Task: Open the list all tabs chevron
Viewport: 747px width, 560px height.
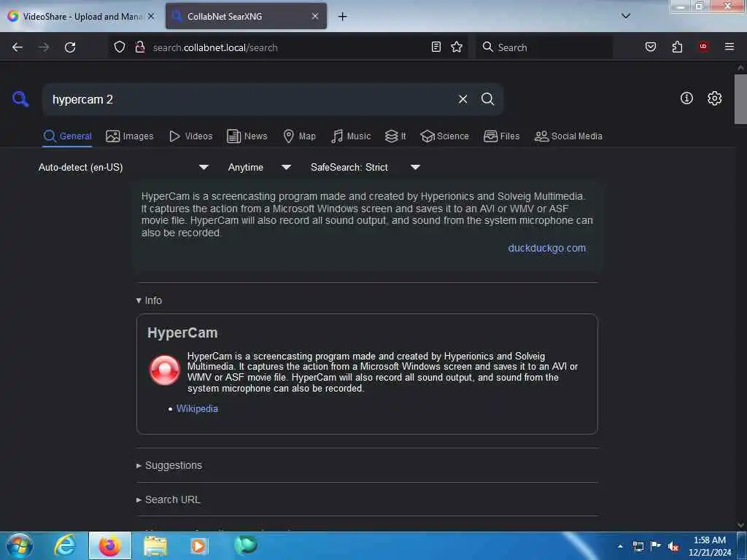Action: (626, 16)
